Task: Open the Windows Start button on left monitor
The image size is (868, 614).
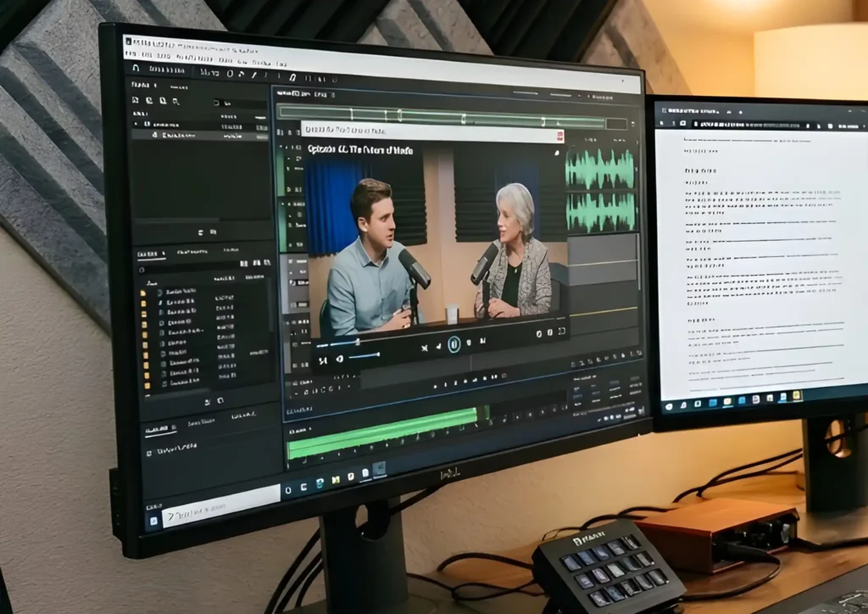Action: pyautogui.click(x=155, y=518)
